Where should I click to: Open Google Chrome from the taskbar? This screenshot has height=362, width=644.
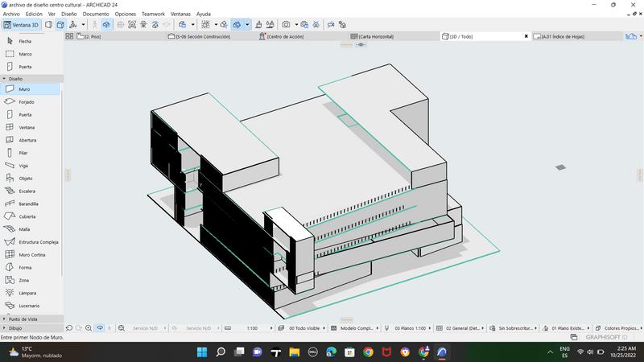tap(368, 352)
